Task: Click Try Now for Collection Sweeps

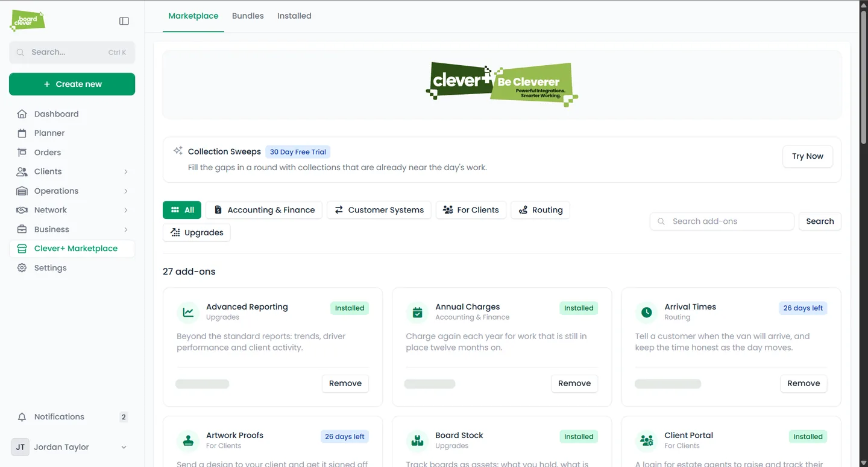Action: point(808,156)
